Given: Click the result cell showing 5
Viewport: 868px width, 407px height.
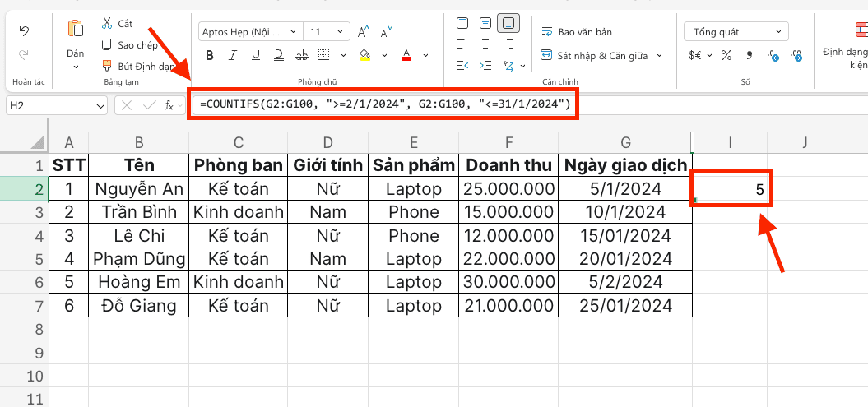Looking at the screenshot, I should coord(730,189).
